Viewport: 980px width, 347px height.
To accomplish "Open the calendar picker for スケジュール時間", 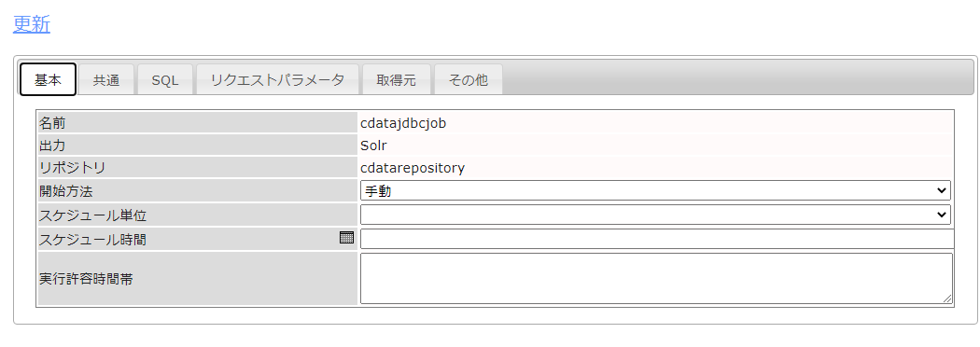I will click(346, 237).
